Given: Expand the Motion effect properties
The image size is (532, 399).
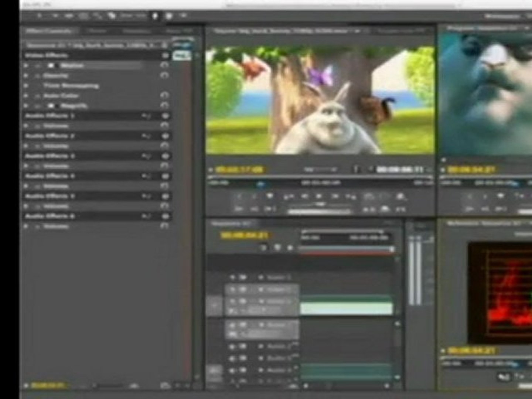Looking at the screenshot, I should pyautogui.click(x=26, y=66).
